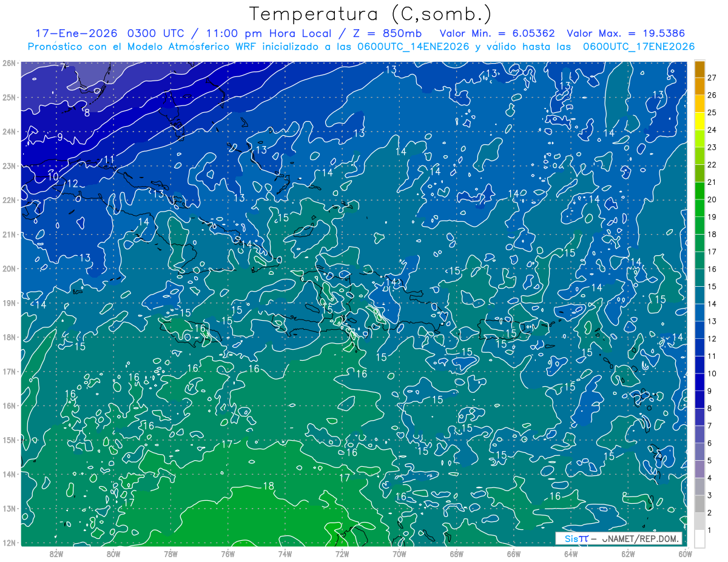The height and width of the screenshot is (562, 728).
Task: Click the "60W" longitude axis label
Action: pos(686,554)
